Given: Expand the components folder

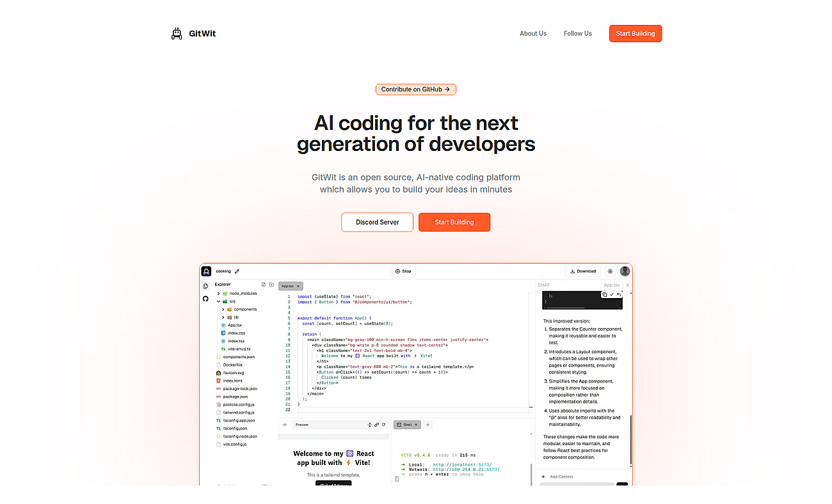Looking at the screenshot, I should (x=240, y=309).
